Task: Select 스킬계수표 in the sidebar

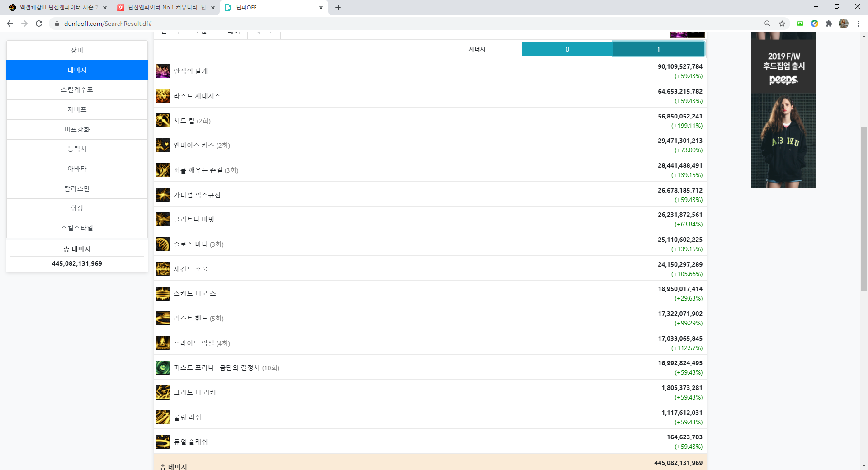Action: coord(77,90)
